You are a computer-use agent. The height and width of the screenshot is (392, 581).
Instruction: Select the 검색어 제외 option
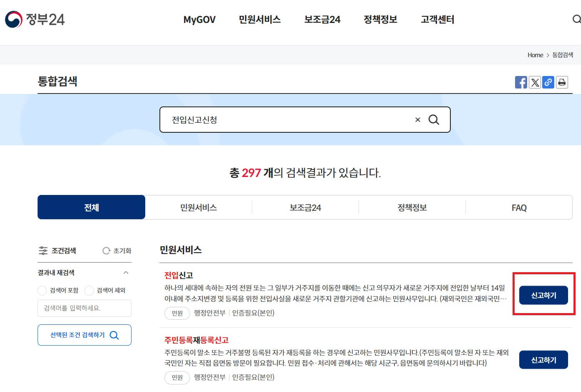point(89,290)
